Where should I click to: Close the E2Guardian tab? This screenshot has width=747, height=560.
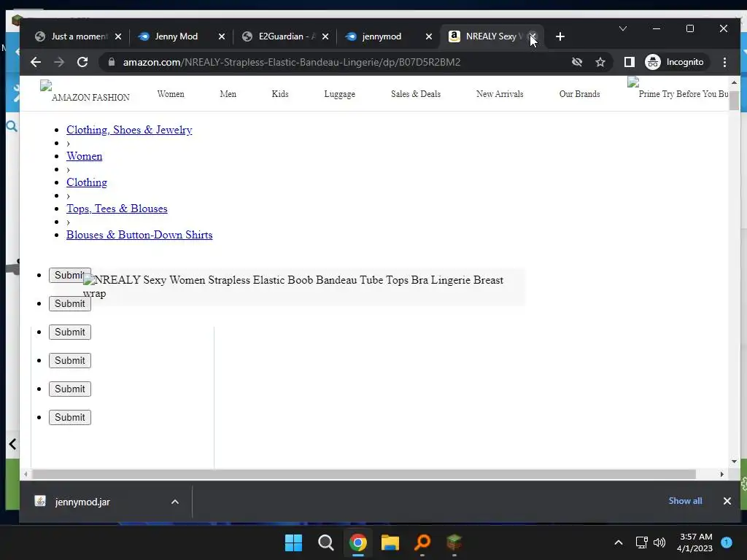click(325, 36)
